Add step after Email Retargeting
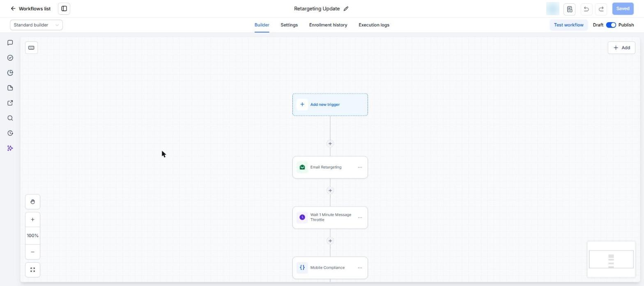644x286 pixels. tap(330, 190)
